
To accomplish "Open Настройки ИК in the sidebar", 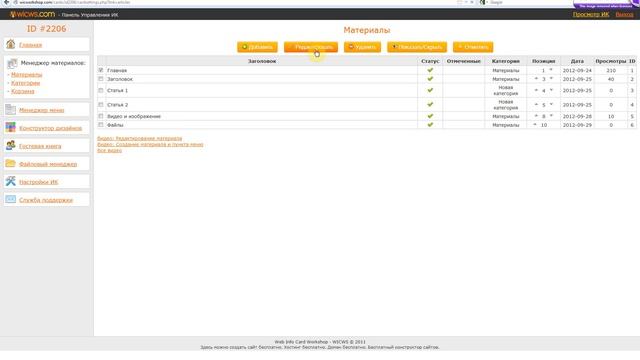I will pos(38,182).
